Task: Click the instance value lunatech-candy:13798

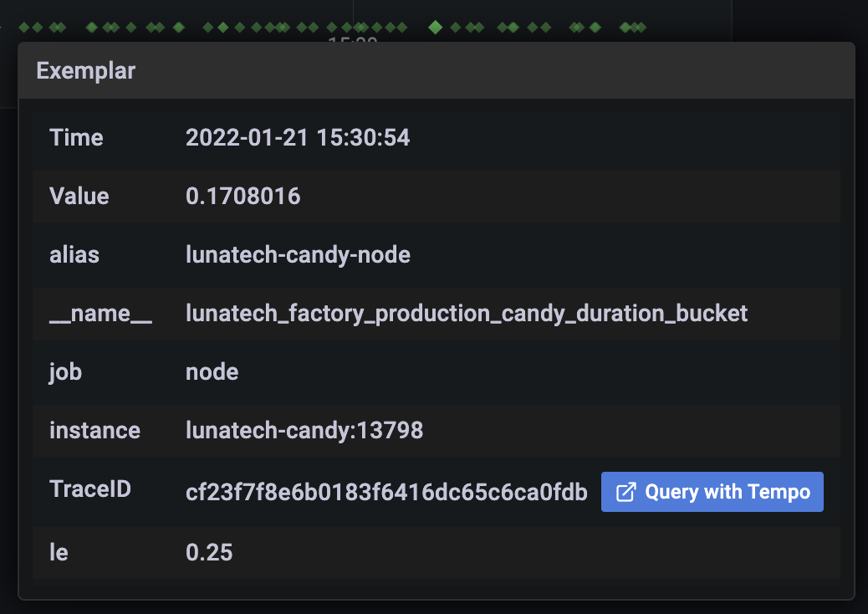Action: point(304,430)
